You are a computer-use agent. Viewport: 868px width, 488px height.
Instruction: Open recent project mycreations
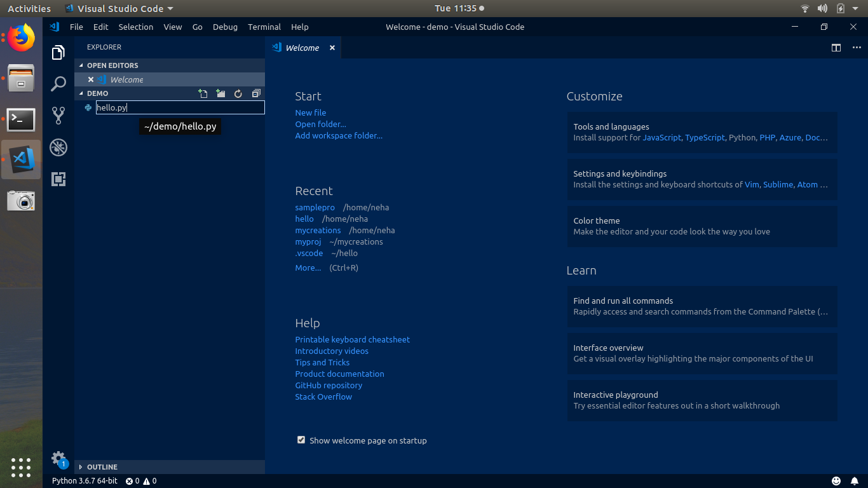pos(318,230)
